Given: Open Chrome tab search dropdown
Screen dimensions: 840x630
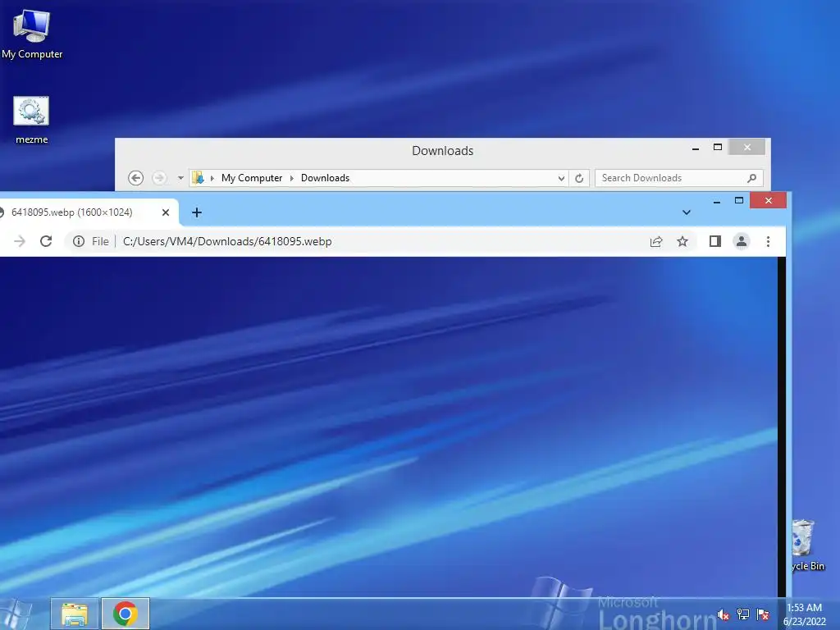Looking at the screenshot, I should (x=687, y=212).
